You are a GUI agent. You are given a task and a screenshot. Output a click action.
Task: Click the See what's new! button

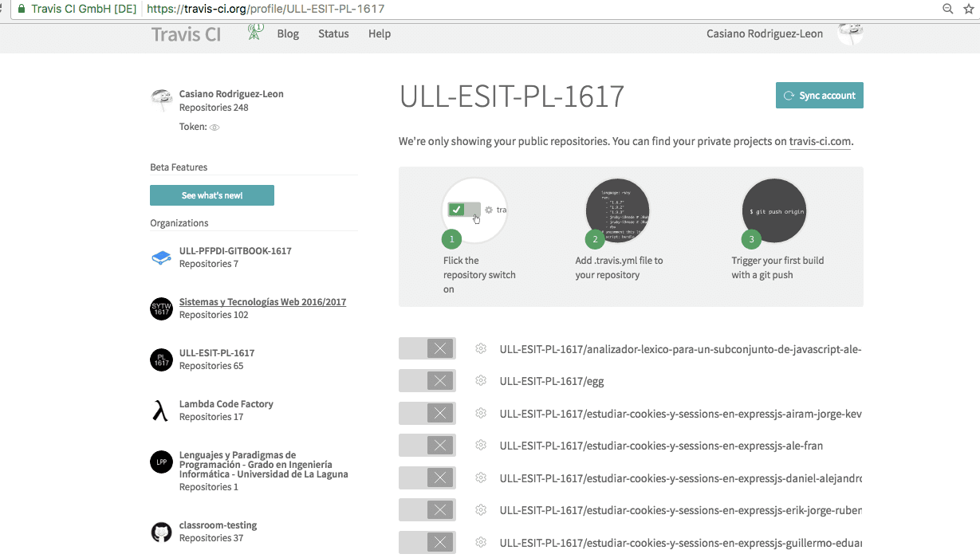pos(212,195)
